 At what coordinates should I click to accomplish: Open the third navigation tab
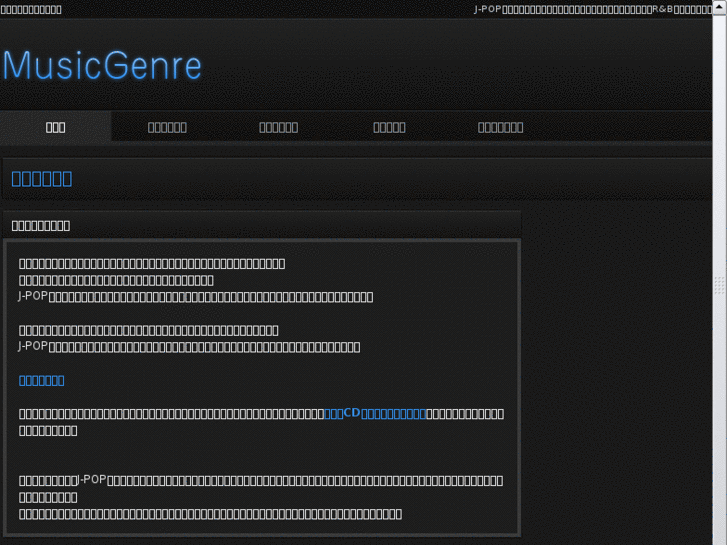(278, 127)
